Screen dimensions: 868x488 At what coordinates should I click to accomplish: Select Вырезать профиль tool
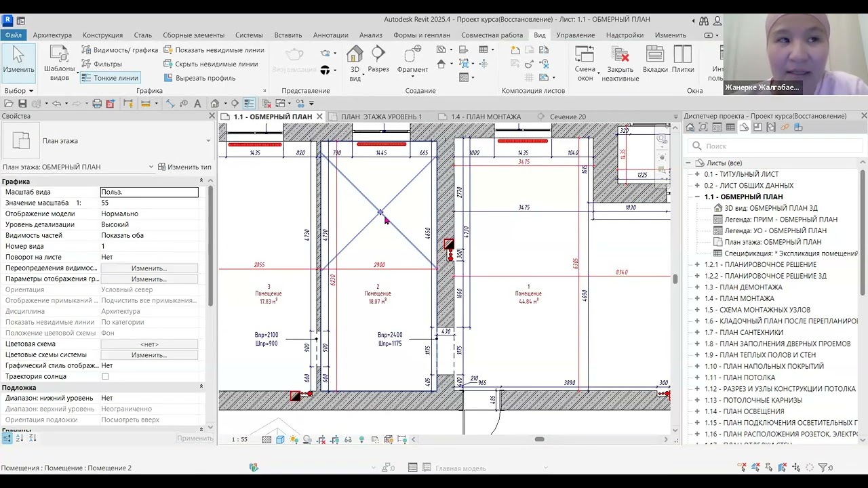point(199,78)
